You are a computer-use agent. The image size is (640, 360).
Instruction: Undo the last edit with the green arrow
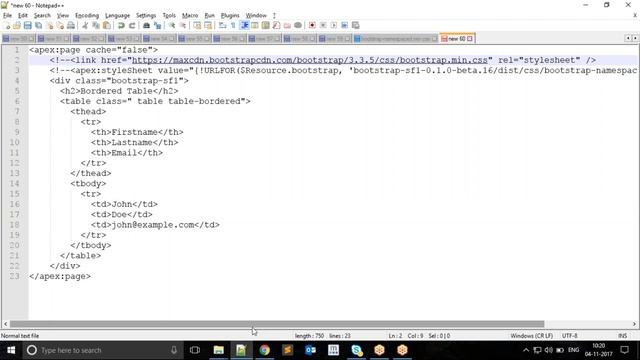pyautogui.click(x=121, y=25)
